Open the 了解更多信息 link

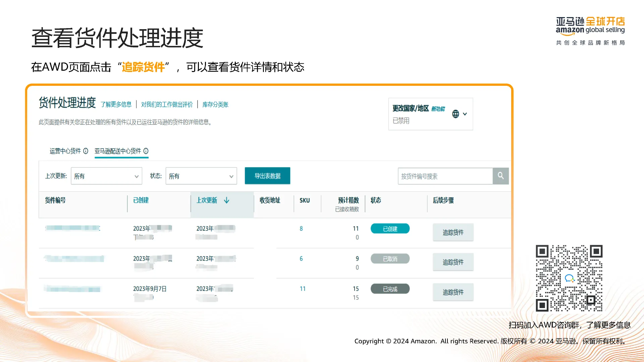click(116, 105)
